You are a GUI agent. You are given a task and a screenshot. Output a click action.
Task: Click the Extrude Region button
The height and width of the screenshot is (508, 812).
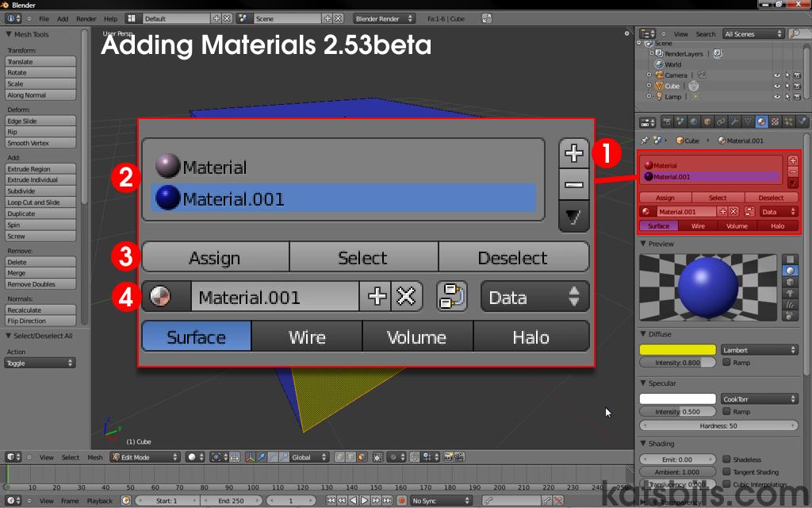point(40,169)
